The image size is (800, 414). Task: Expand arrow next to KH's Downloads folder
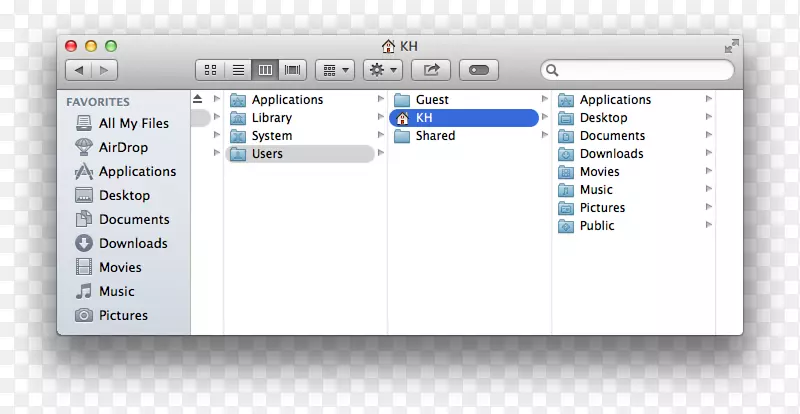coord(709,153)
